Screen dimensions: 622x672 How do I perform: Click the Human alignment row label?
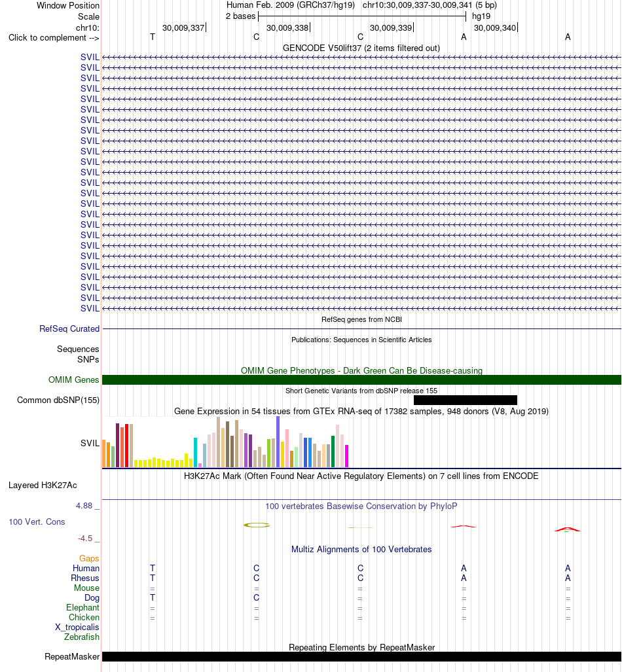coord(86,568)
